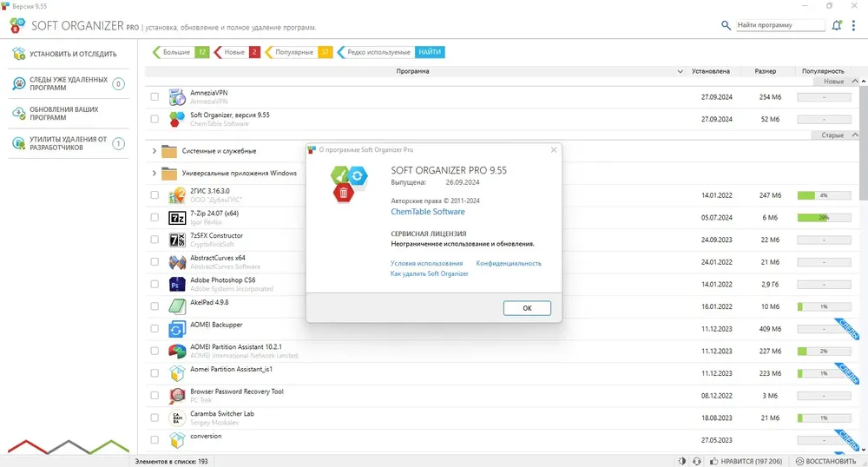868x467 pixels.
Task: Open the Как удалить Soft Organizer link
Action: coord(429,274)
